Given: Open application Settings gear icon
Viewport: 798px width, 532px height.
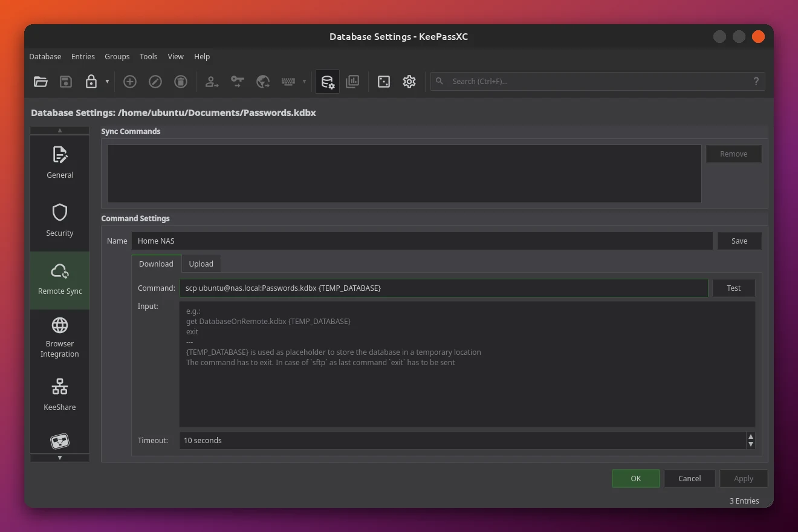Looking at the screenshot, I should tap(409, 82).
